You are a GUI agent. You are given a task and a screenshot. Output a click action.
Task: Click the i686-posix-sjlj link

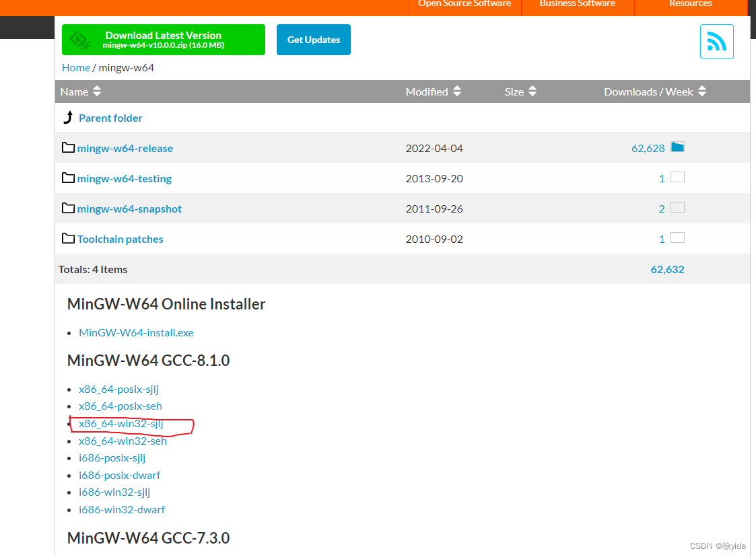click(x=112, y=457)
